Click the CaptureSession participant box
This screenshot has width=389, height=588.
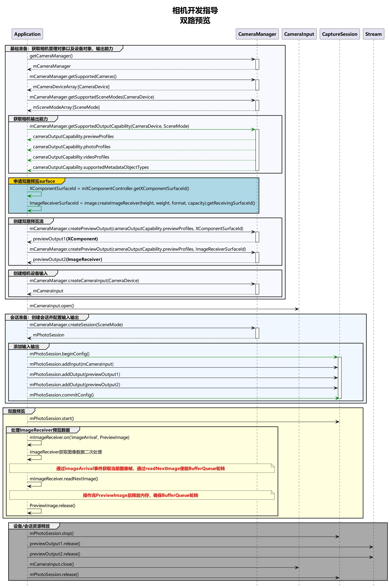point(339,34)
